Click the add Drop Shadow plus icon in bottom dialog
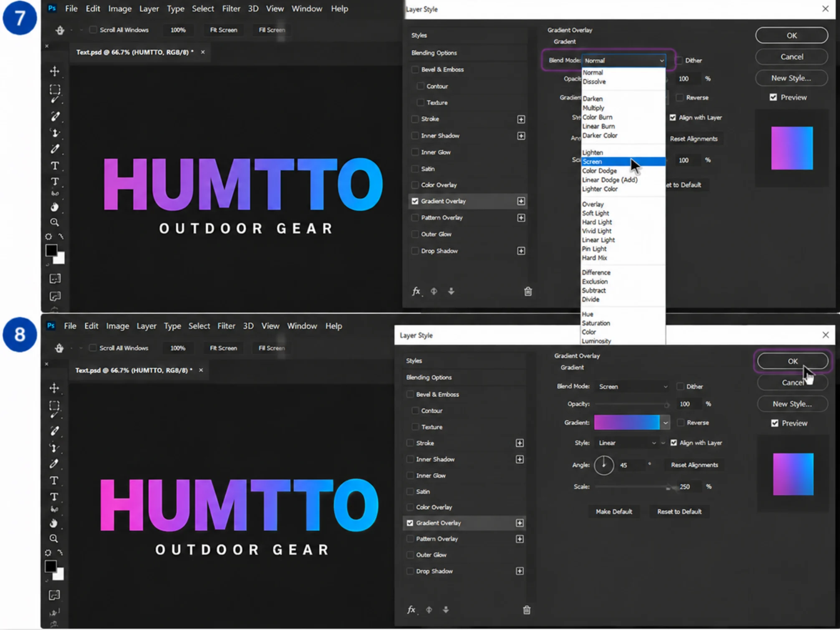The width and height of the screenshot is (840, 630). click(x=520, y=571)
